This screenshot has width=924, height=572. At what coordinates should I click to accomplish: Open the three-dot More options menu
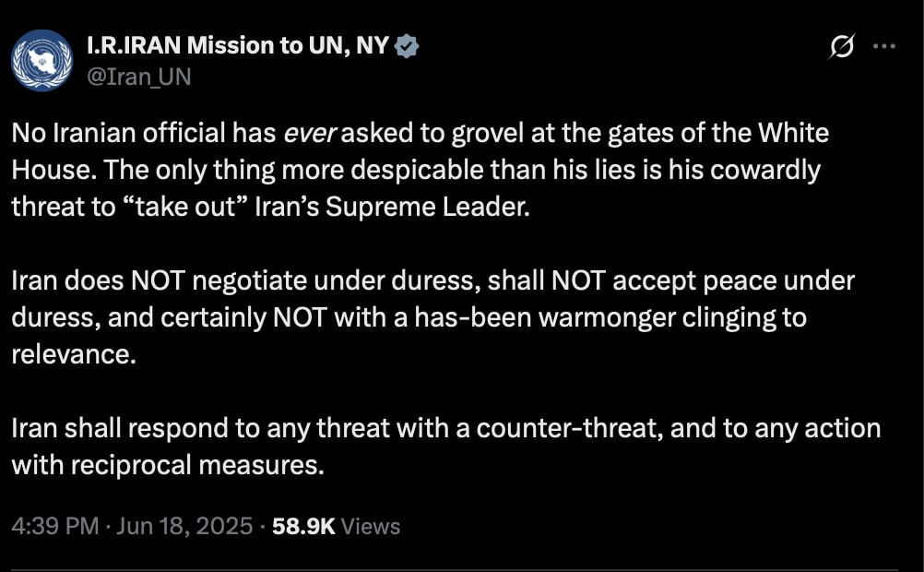[x=883, y=46]
